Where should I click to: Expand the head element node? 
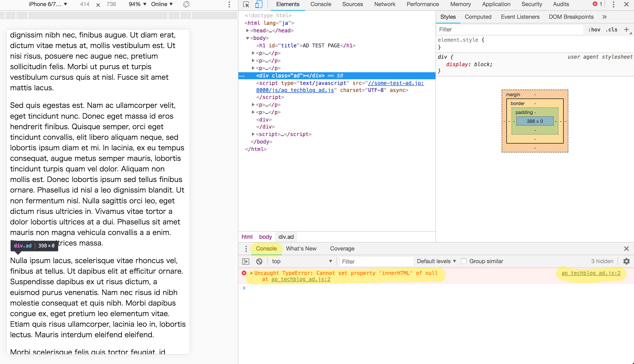[x=248, y=30]
